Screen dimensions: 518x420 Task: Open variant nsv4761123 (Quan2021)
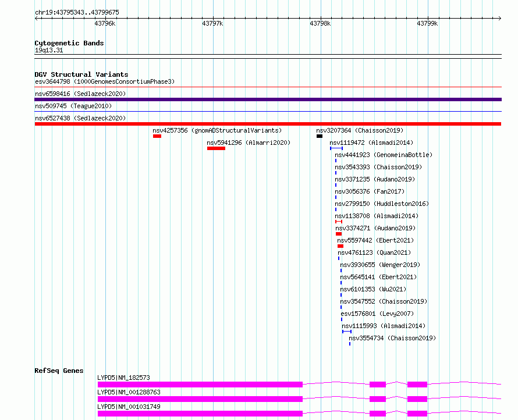click(x=374, y=252)
